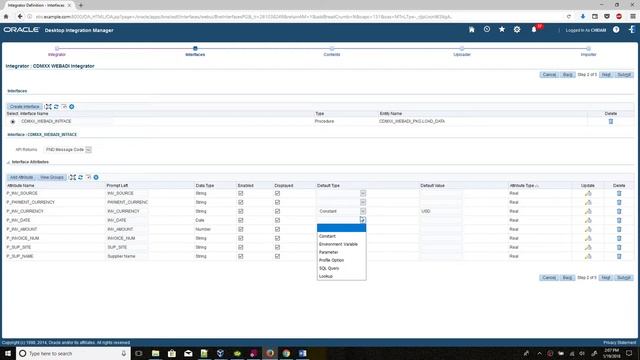
Task: Open Interfaces table settings gear
Action: [72, 107]
